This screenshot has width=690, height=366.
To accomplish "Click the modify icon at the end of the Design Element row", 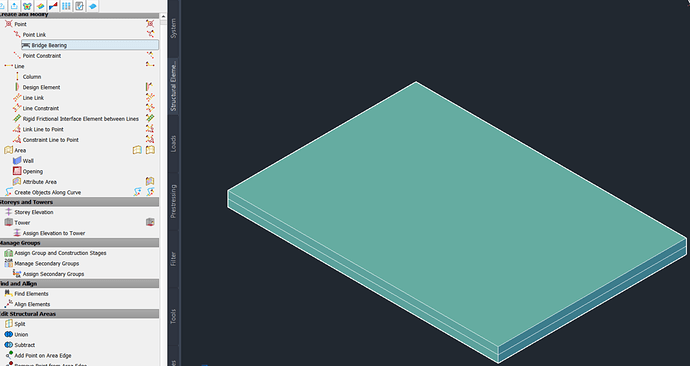I will pyautogui.click(x=150, y=87).
